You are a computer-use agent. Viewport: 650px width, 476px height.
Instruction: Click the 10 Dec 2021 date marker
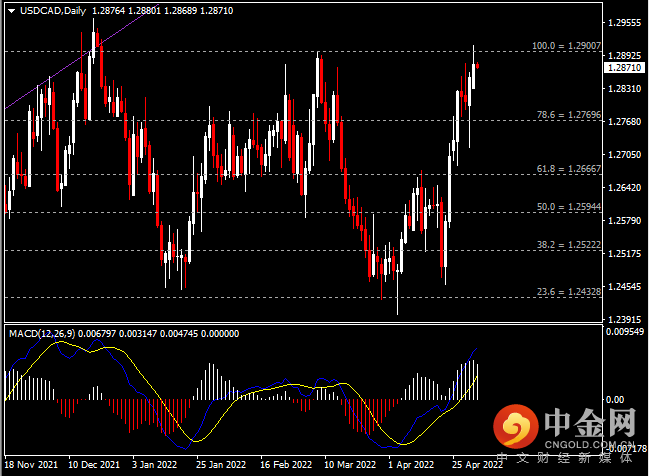94,464
